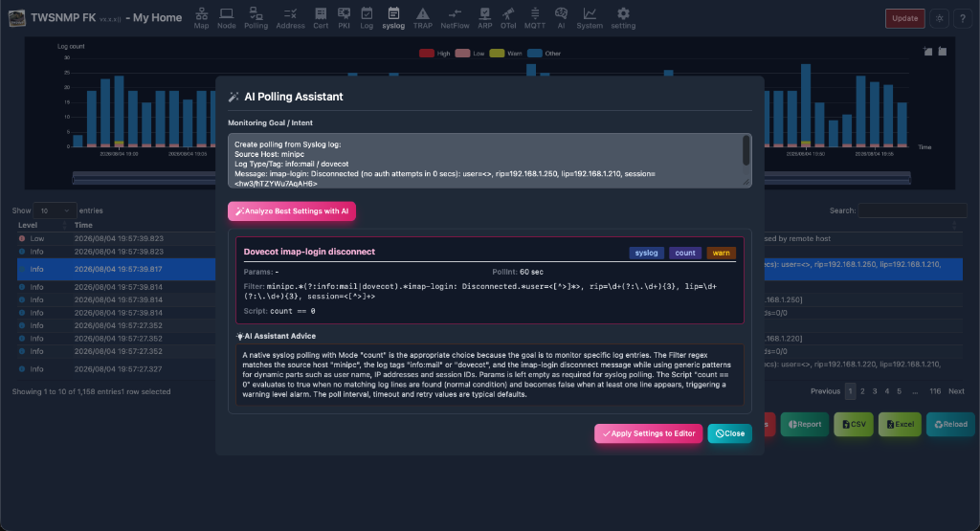
Task: Open the ARP page icon
Action: (484, 17)
